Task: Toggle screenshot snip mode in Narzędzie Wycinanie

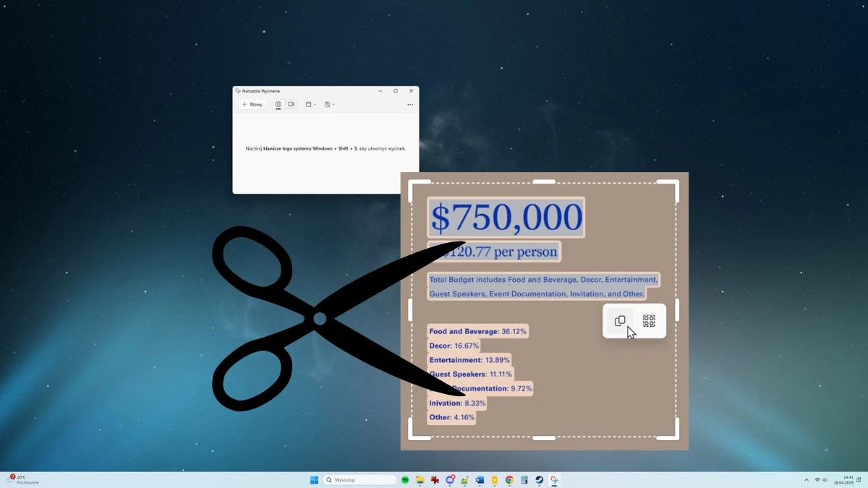Action: pyautogui.click(x=278, y=104)
